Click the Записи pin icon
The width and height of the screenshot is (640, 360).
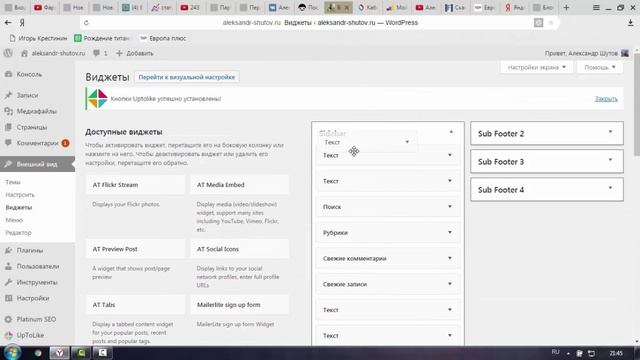8,95
